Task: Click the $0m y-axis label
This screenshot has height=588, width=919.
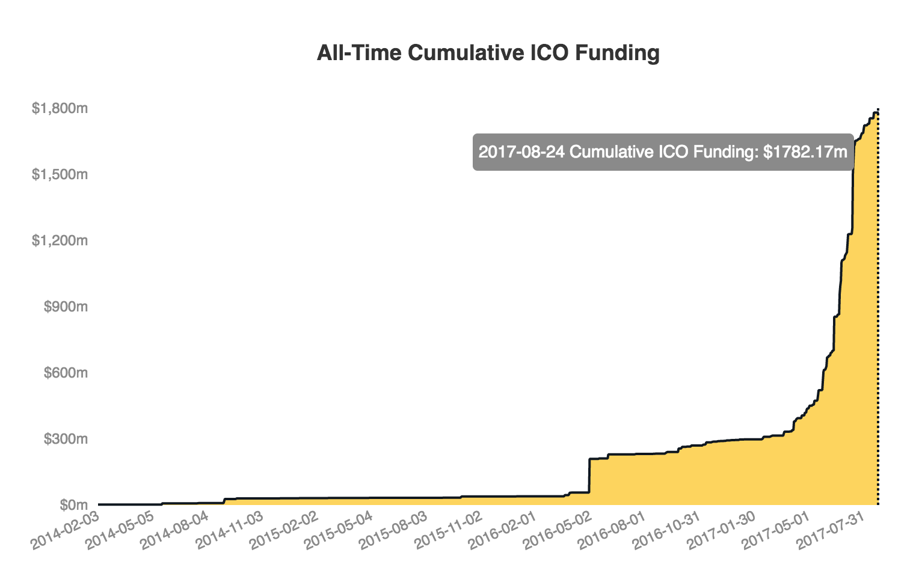Action: [72, 505]
